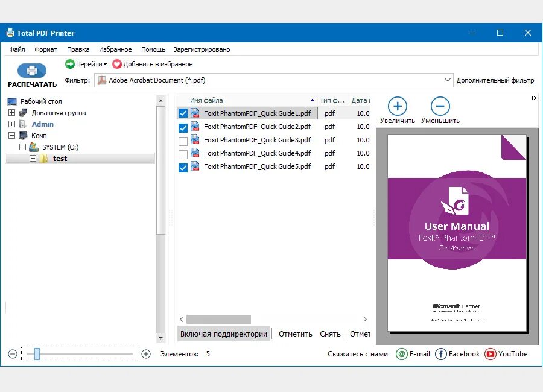Click Добавить в избранное button
Screen dimensions: 543x392
pos(153,64)
